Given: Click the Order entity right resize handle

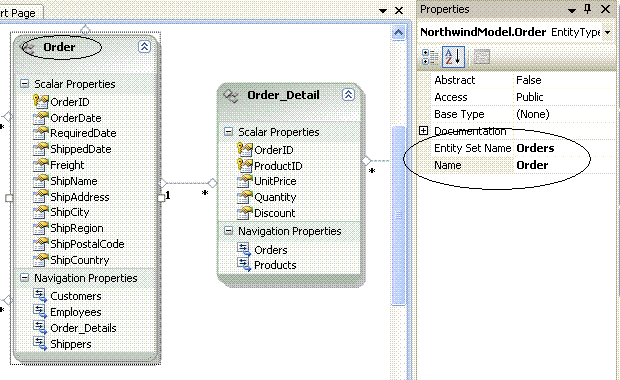Looking at the screenshot, I should point(161,198).
